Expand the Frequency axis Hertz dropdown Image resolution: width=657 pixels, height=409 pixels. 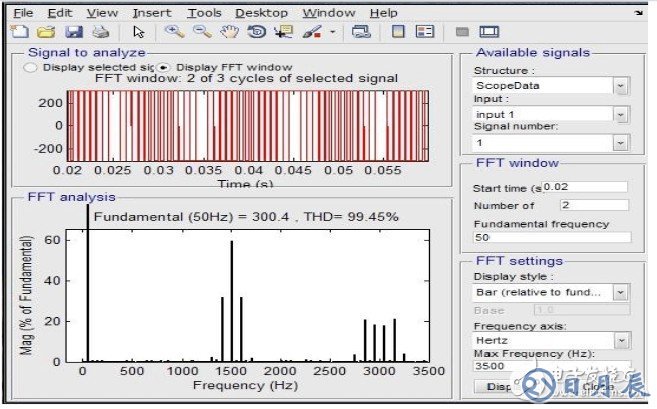(620, 340)
